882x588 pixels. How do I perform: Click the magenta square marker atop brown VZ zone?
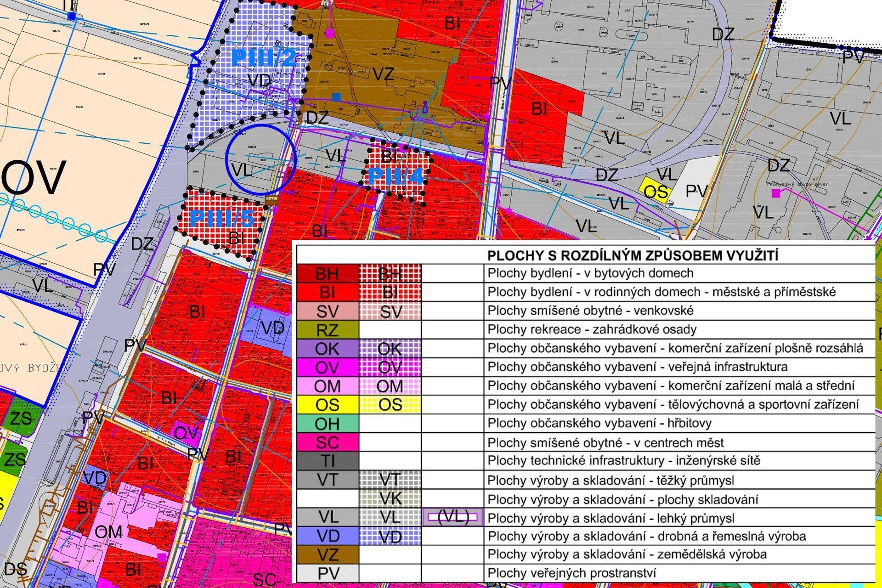pyautogui.click(x=329, y=33)
